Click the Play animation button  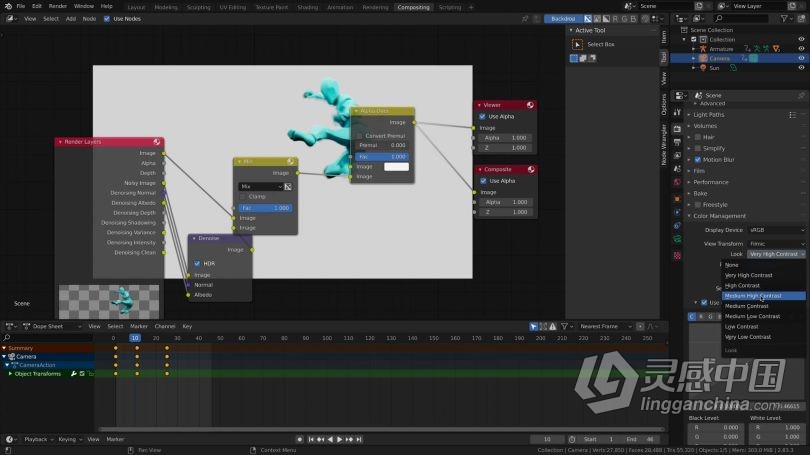point(339,440)
